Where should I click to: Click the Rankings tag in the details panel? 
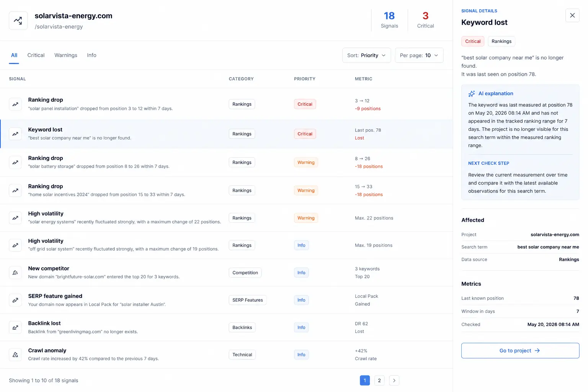click(x=501, y=41)
